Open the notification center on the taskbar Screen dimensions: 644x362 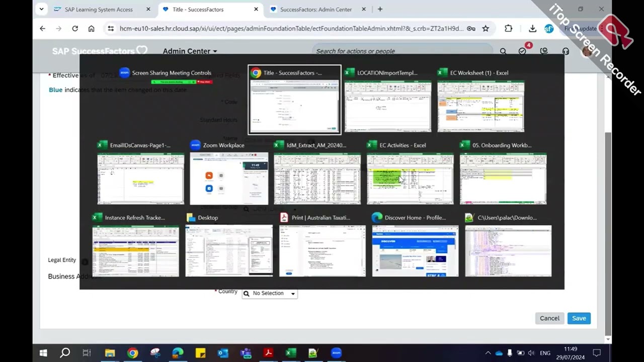click(x=597, y=353)
